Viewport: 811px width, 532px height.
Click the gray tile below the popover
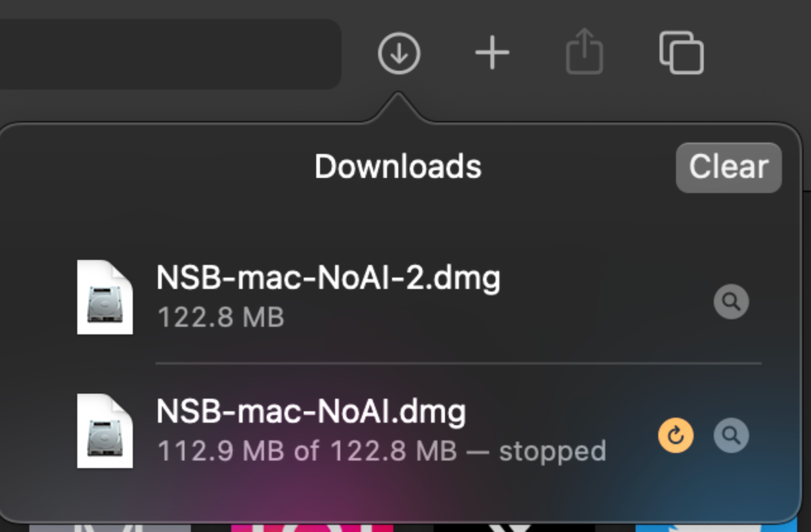point(110,527)
